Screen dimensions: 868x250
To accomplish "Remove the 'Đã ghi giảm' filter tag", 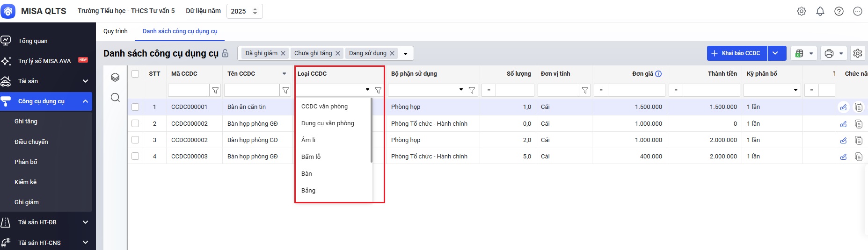I will (x=283, y=53).
